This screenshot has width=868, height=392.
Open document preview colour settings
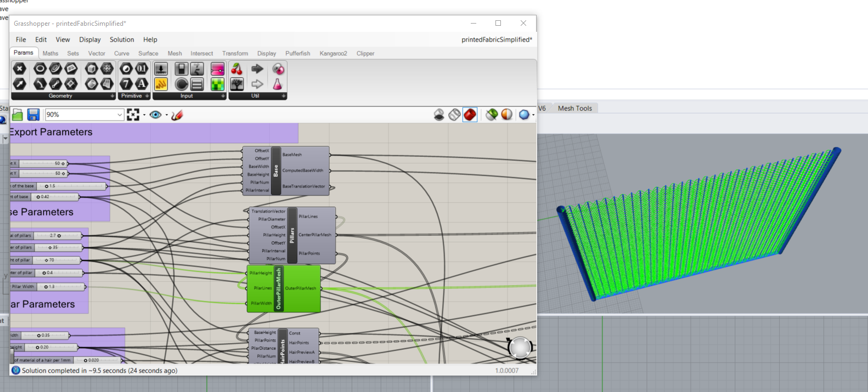pyautogui.click(x=507, y=115)
